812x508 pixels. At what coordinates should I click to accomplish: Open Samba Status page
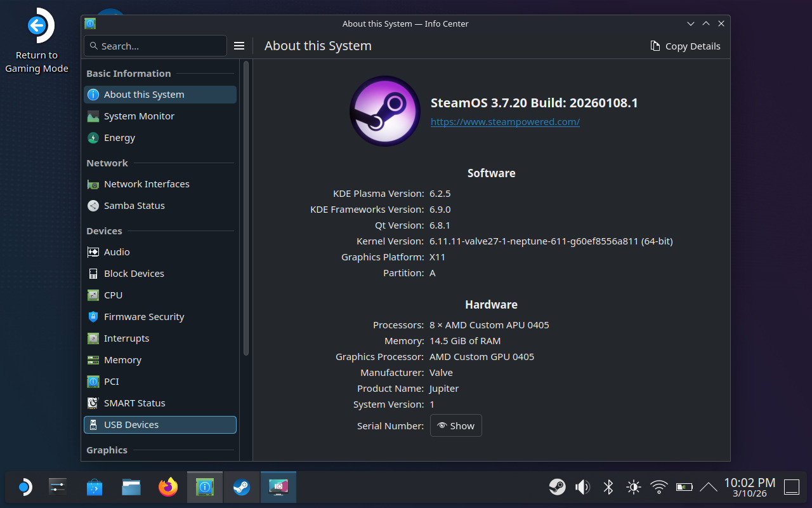point(160,206)
